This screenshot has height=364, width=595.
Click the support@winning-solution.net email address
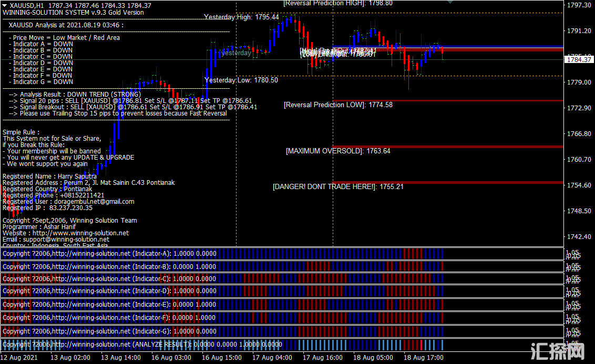(x=66, y=240)
